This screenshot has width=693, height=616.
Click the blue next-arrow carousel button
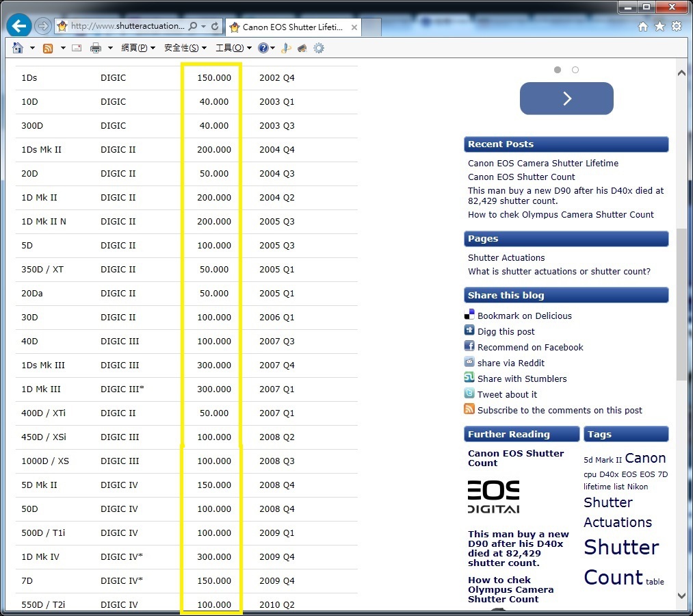click(x=566, y=98)
